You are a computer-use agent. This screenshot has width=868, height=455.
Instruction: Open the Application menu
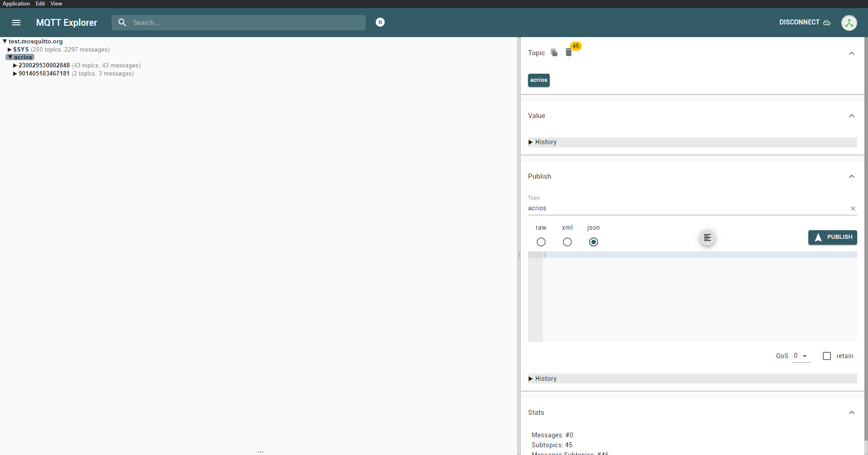(x=16, y=4)
